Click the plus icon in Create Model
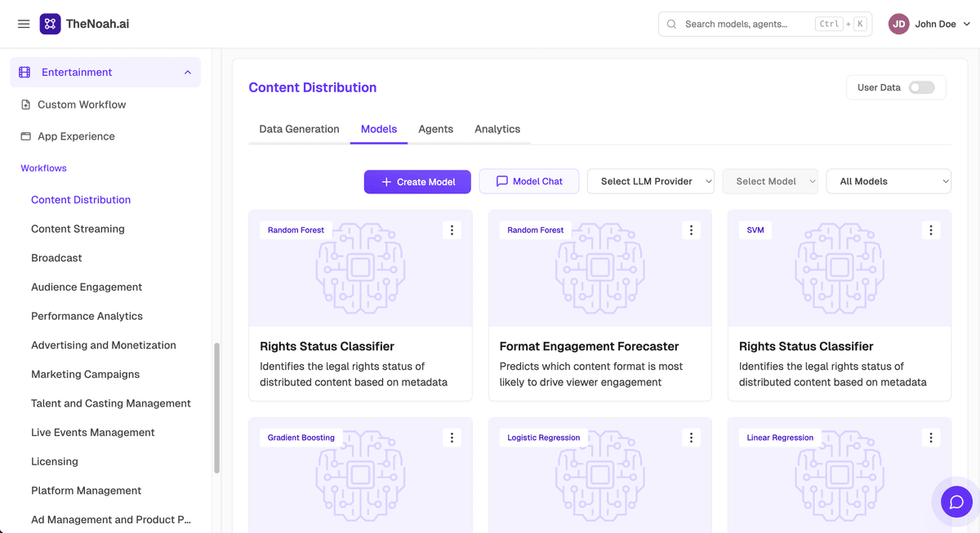This screenshot has height=533, width=980. 386,182
